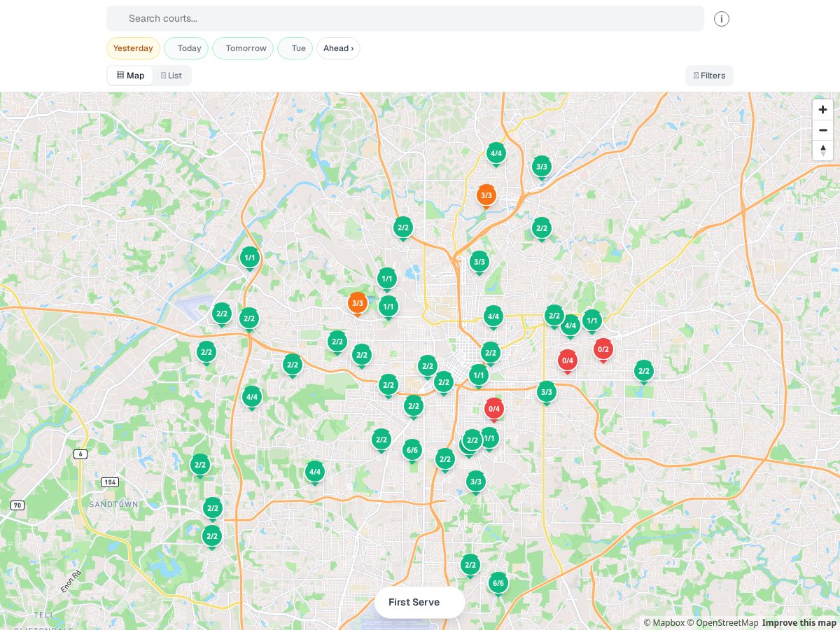The width and height of the screenshot is (840, 630).
Task: Select the red 0/2 court marker
Action: (603, 350)
